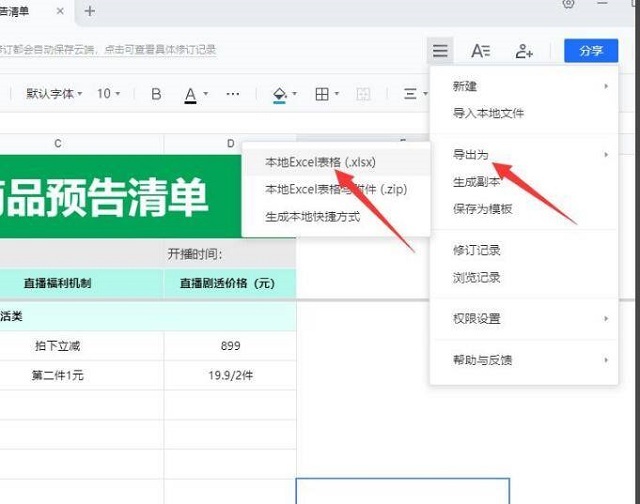Click the add collaborator person icon
Image resolution: width=640 pixels, height=504 pixels.
[524, 51]
